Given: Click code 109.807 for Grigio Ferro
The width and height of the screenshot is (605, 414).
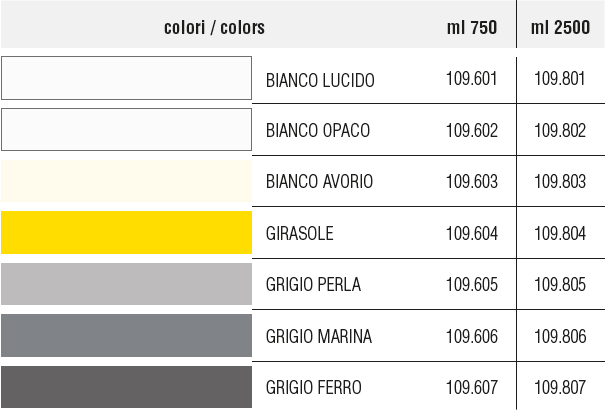Looking at the screenshot, I should tap(560, 387).
